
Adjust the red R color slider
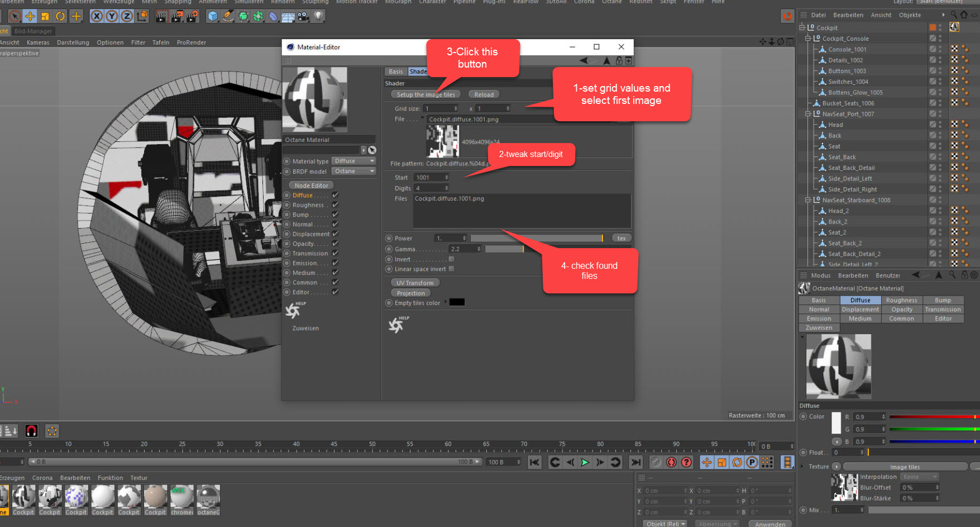934,417
